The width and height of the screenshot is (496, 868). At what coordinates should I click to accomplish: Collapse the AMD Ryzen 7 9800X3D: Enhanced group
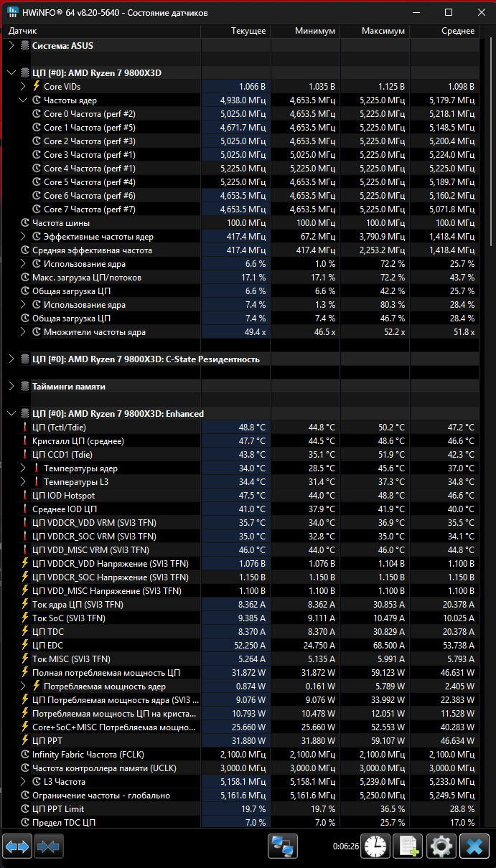[11, 414]
